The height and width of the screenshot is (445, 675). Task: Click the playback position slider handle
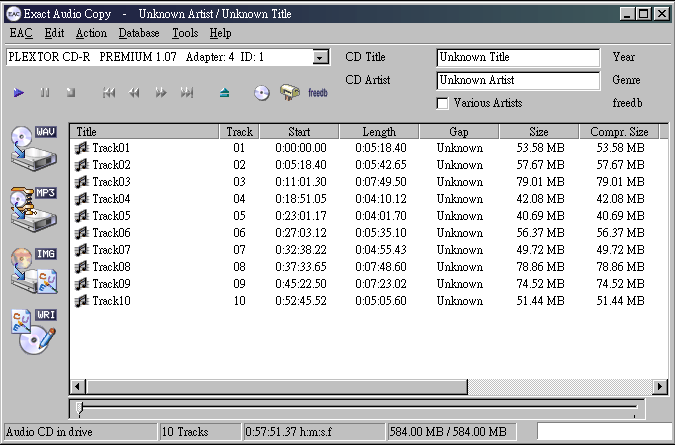pyautogui.click(x=79, y=407)
